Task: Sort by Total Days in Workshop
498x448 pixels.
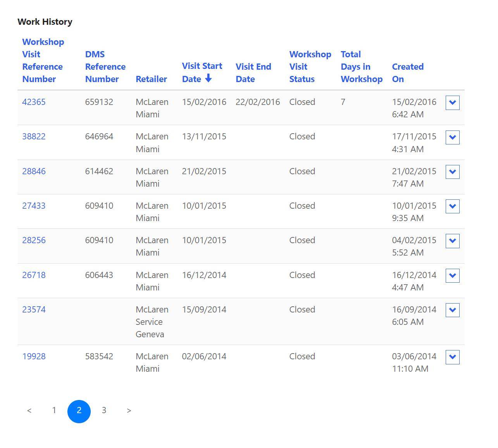Action: click(x=361, y=67)
